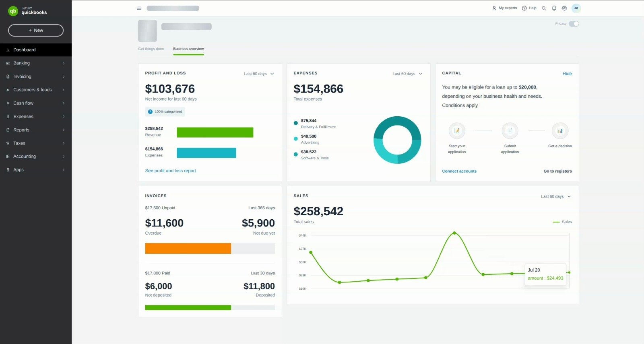Click the green Revenue bar

(x=215, y=132)
